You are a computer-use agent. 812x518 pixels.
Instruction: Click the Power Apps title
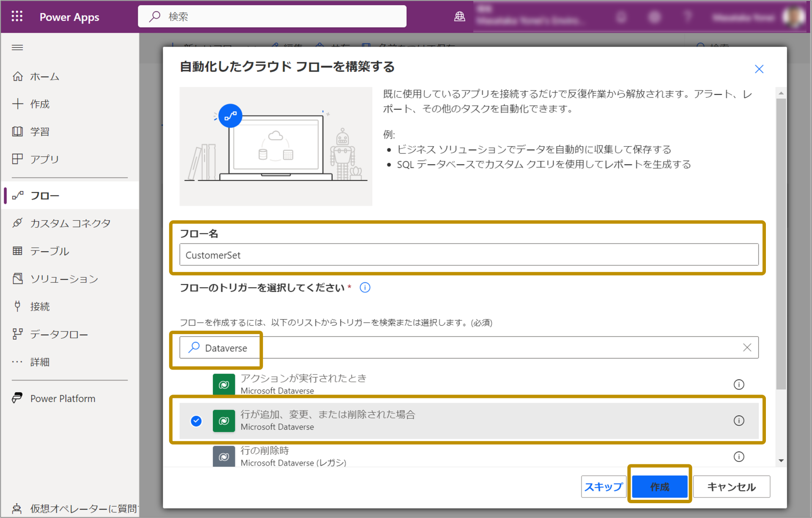pyautogui.click(x=69, y=17)
